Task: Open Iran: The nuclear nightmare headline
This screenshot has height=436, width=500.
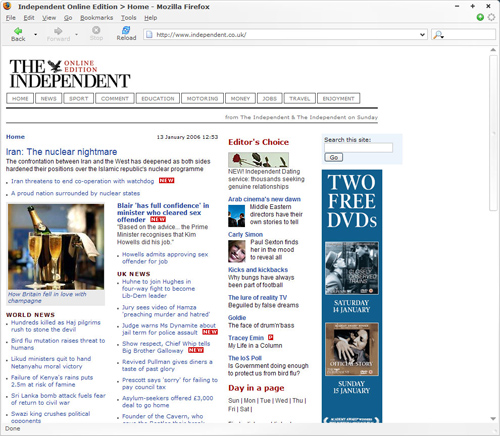Action: click(61, 152)
